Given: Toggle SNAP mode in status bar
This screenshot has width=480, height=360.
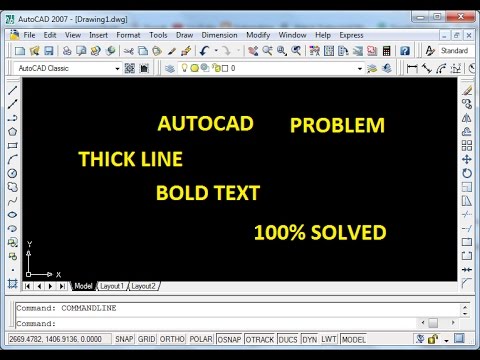Looking at the screenshot, I should pyautogui.click(x=124, y=339).
